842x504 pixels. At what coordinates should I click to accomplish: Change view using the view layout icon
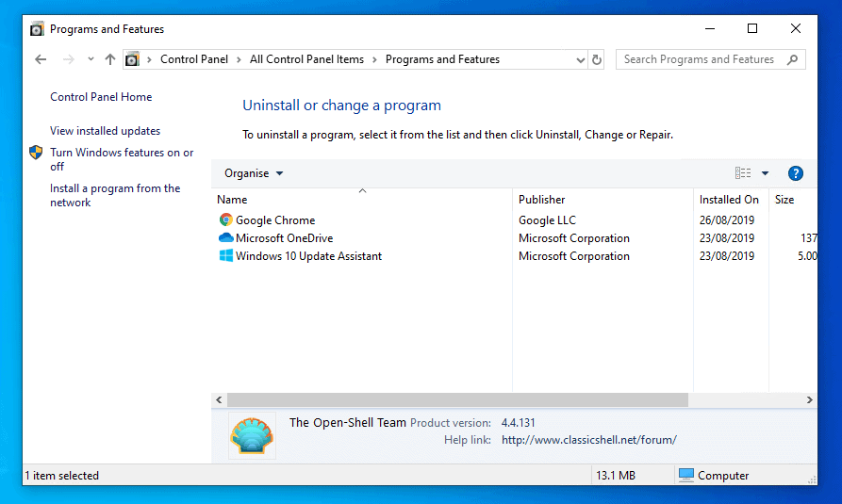pos(743,173)
